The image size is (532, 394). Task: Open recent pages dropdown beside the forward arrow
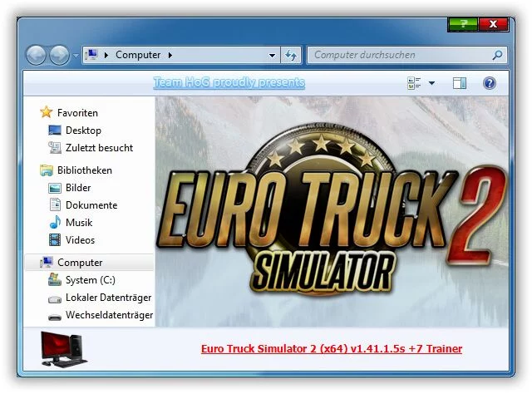76,56
